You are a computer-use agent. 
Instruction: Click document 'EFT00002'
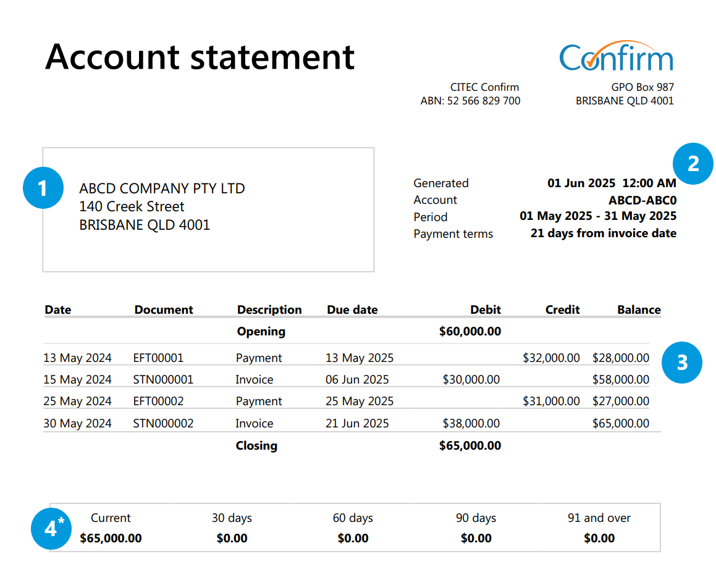[x=158, y=401]
